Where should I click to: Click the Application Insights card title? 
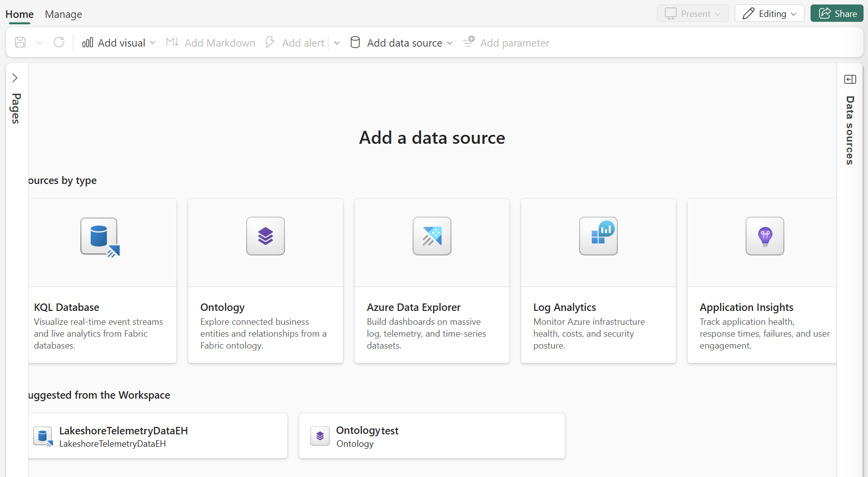(747, 307)
